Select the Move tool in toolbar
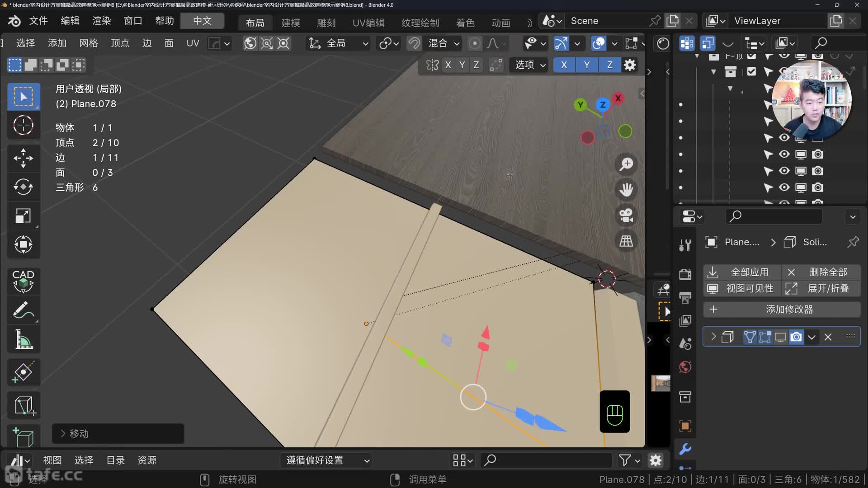Screen dimensions: 868x488 (x=23, y=158)
